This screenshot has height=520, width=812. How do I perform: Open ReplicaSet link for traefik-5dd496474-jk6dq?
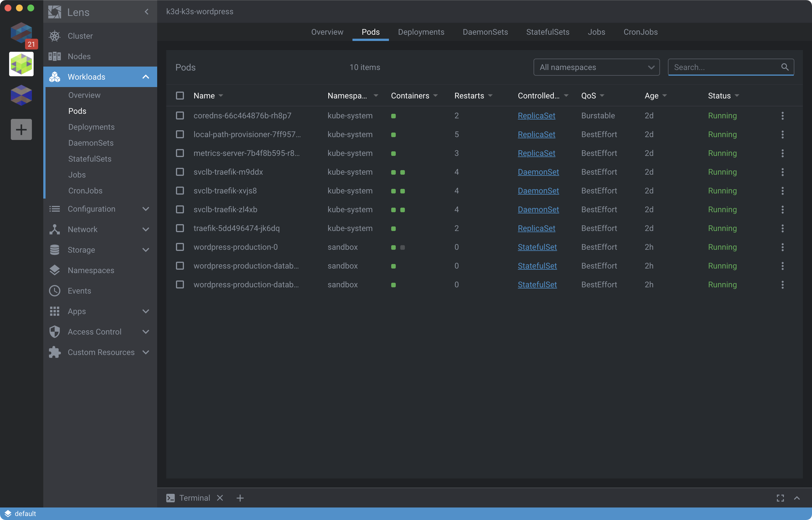pos(536,228)
